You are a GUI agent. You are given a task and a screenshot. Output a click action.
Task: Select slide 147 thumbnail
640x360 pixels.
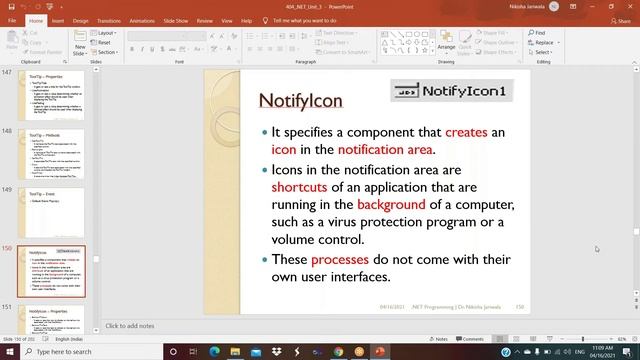(51, 96)
